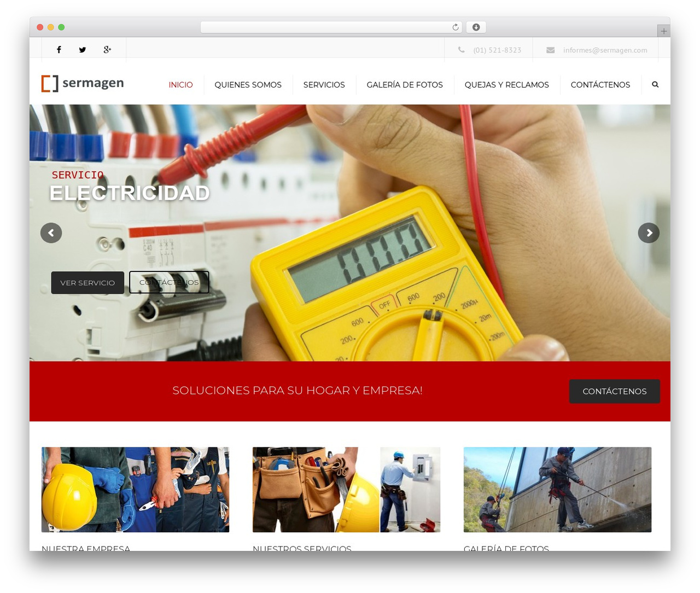This screenshot has height=593, width=700.
Task: Open the Twitter social link
Action: [x=83, y=50]
